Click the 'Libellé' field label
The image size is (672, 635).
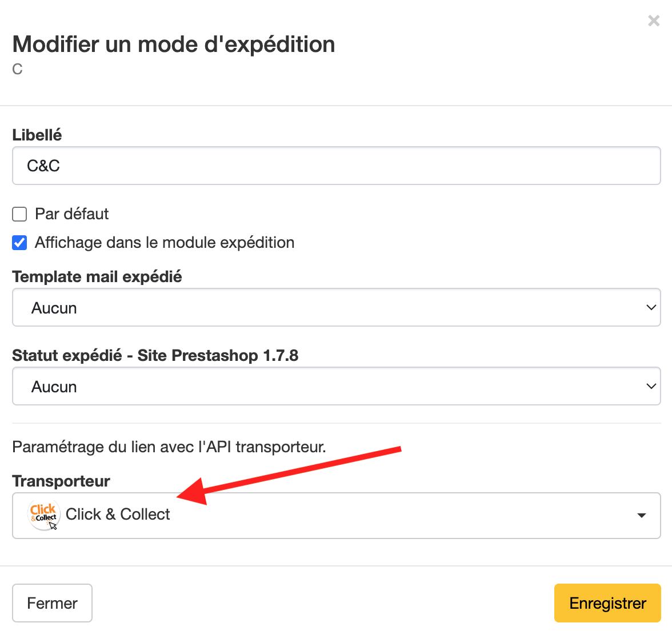pyautogui.click(x=37, y=135)
